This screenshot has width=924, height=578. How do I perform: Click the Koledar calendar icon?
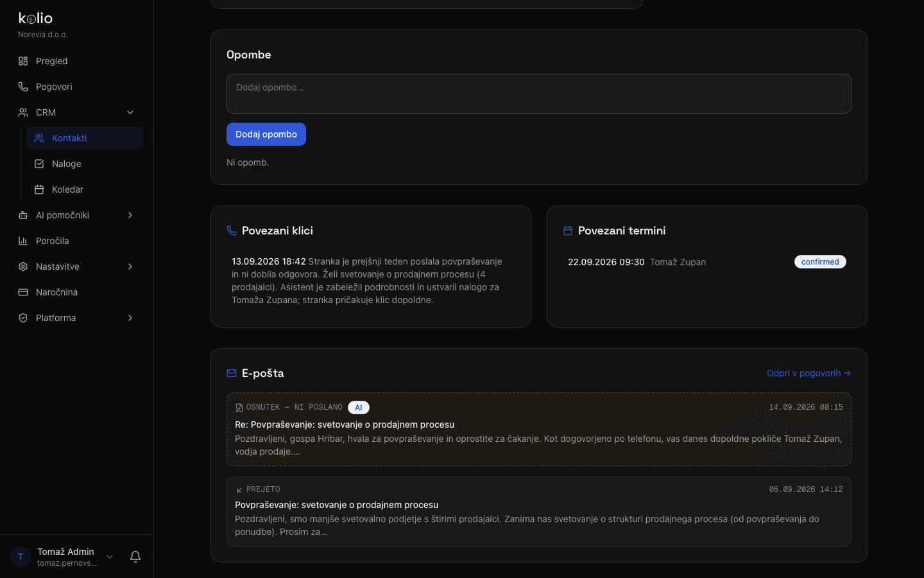[x=39, y=189]
